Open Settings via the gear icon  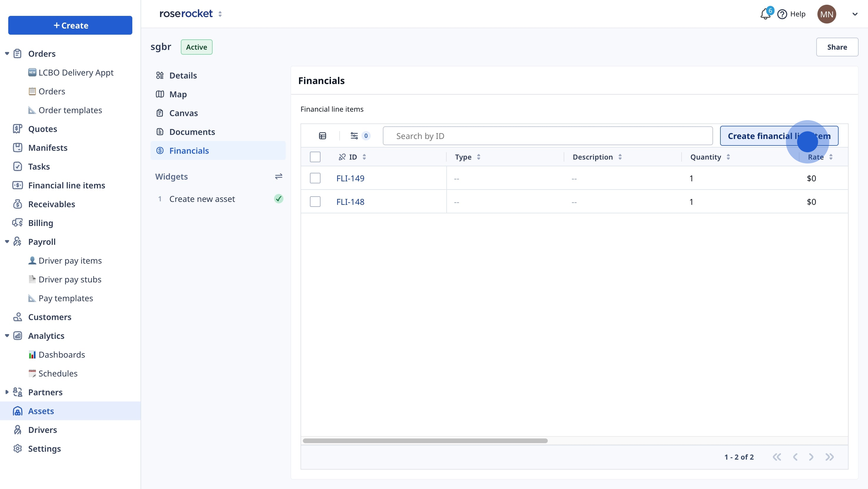coord(18,448)
